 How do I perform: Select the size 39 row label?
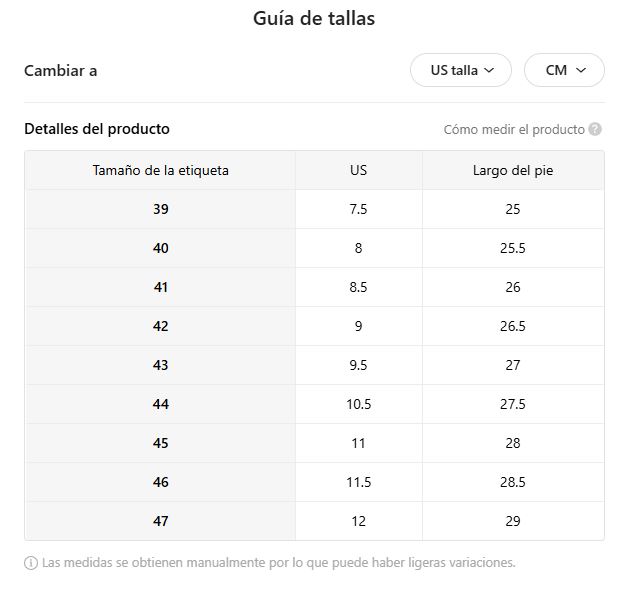click(161, 209)
